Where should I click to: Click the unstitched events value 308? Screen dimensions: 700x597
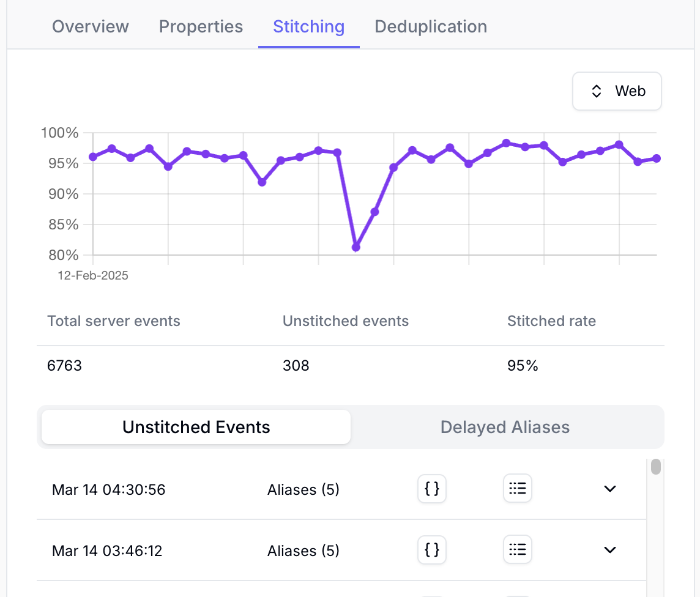296,365
